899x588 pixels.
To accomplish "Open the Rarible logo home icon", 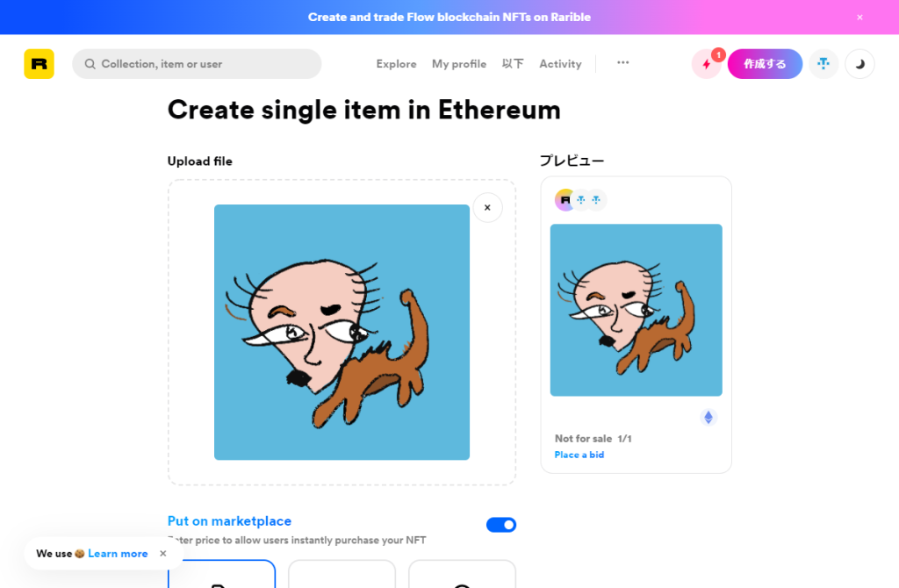I will point(39,63).
